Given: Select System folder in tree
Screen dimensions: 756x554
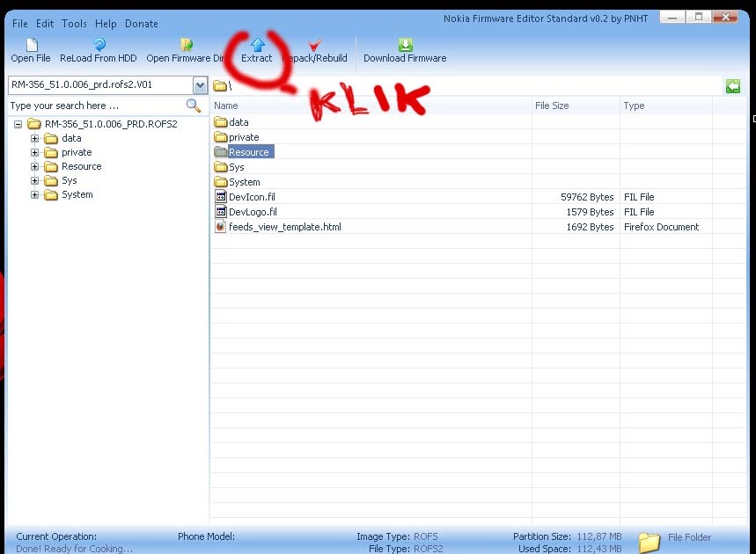Looking at the screenshot, I should point(77,194).
